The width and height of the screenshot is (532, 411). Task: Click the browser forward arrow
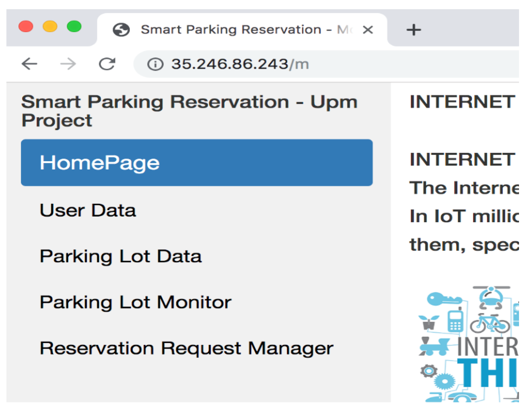68,64
